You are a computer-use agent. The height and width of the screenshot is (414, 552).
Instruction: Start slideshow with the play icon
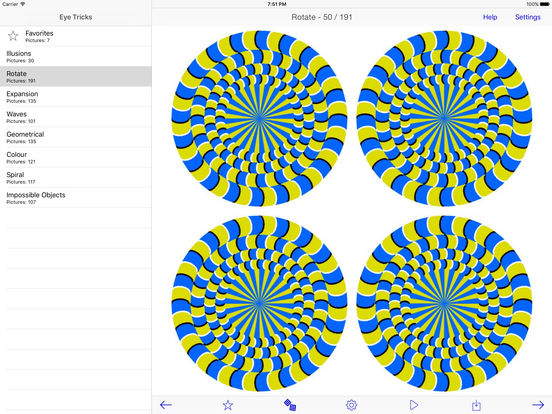[414, 405]
